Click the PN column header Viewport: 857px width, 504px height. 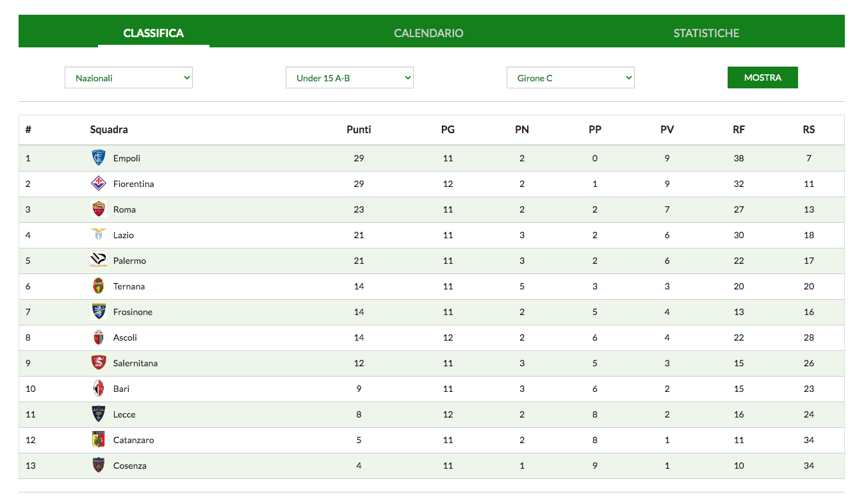click(522, 129)
